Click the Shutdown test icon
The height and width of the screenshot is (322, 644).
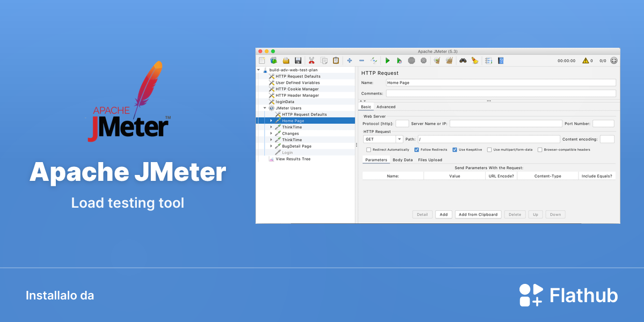point(423,61)
